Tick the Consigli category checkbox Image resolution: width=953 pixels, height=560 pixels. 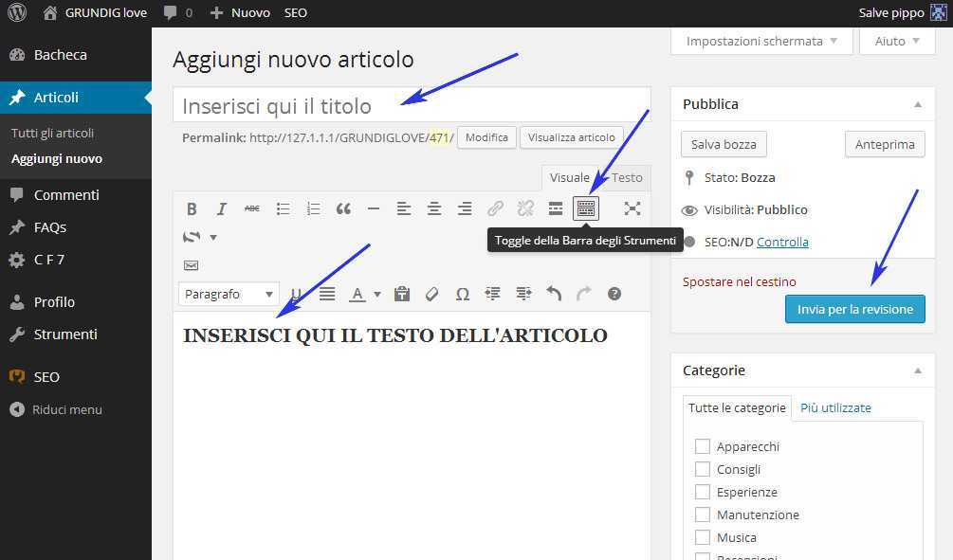tap(703, 469)
